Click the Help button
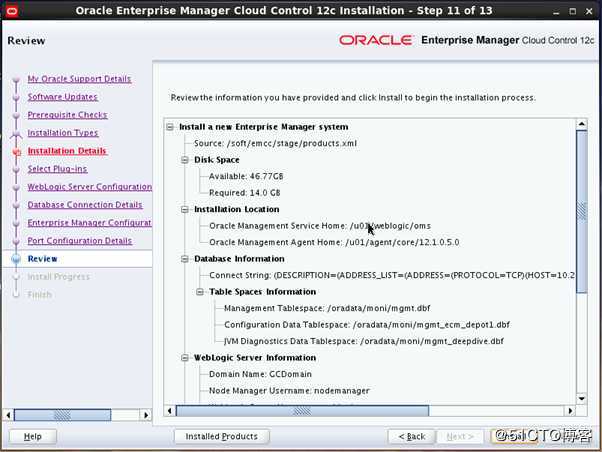 (33, 437)
